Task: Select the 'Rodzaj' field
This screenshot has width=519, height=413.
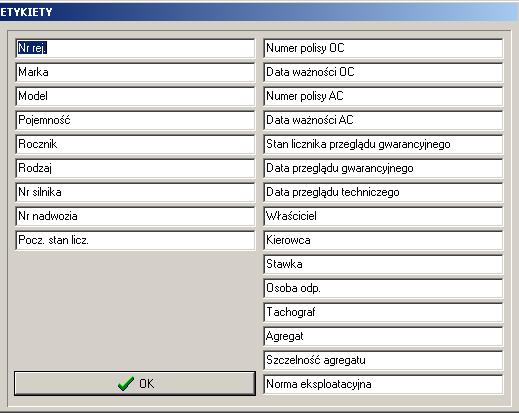Action: click(x=135, y=168)
